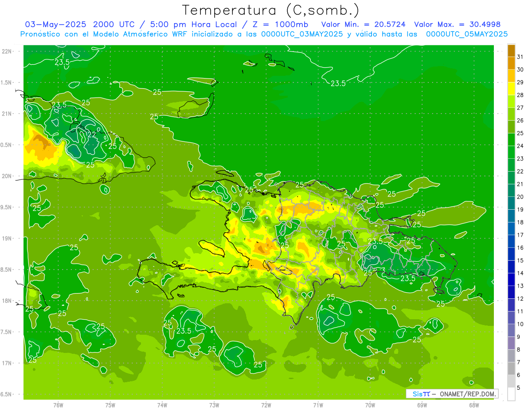
Task: Pick the topmost brown-orange swatch above 31
Action: coord(511,50)
